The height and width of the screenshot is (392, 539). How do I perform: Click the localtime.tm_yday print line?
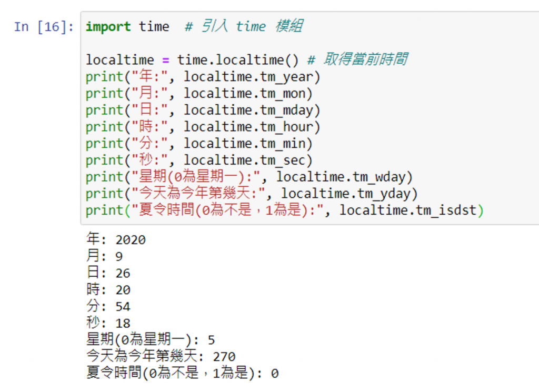[252, 194]
